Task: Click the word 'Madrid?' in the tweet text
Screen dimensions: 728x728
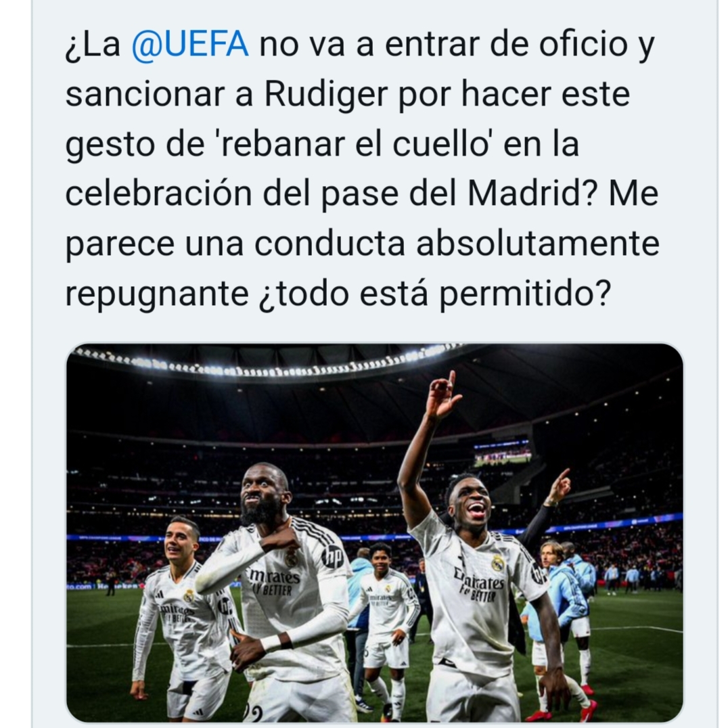Action: [532, 193]
